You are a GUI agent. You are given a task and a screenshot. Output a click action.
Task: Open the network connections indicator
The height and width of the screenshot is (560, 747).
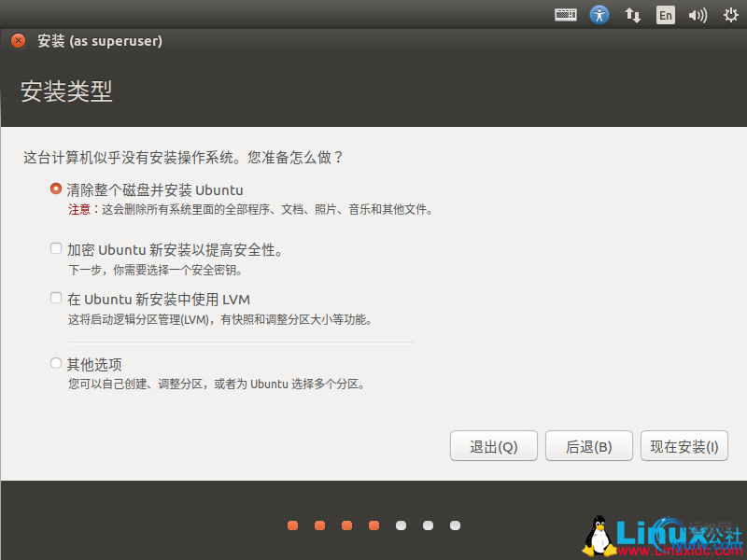(x=633, y=15)
